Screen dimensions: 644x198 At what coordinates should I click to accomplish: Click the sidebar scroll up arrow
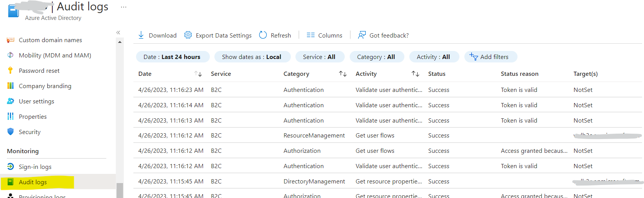click(x=120, y=42)
